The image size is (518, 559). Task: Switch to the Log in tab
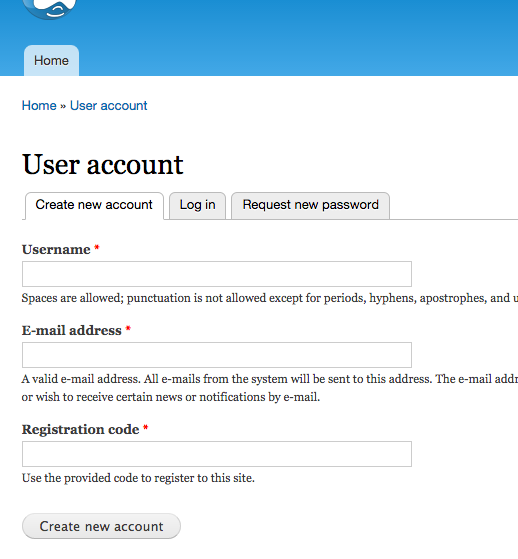[x=198, y=206]
